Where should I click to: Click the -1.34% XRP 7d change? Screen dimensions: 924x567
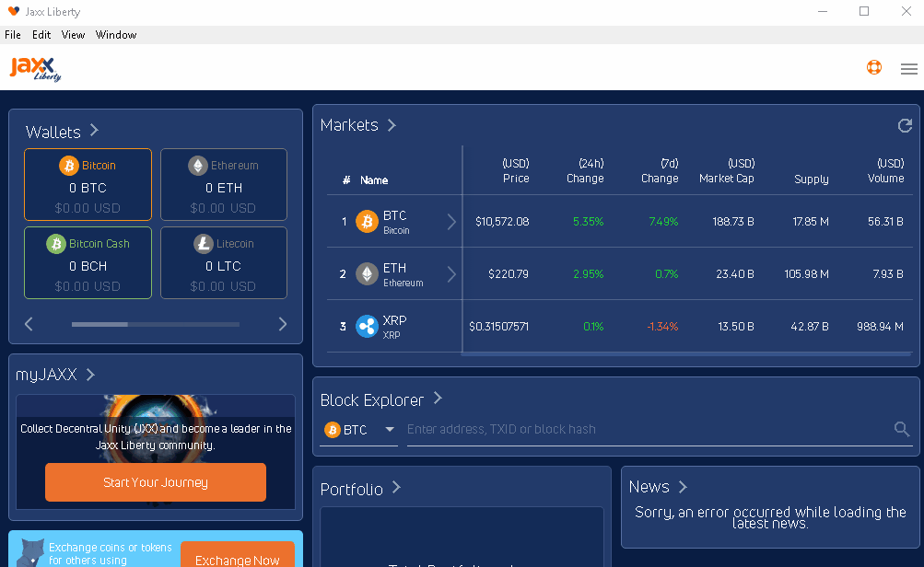662,326
